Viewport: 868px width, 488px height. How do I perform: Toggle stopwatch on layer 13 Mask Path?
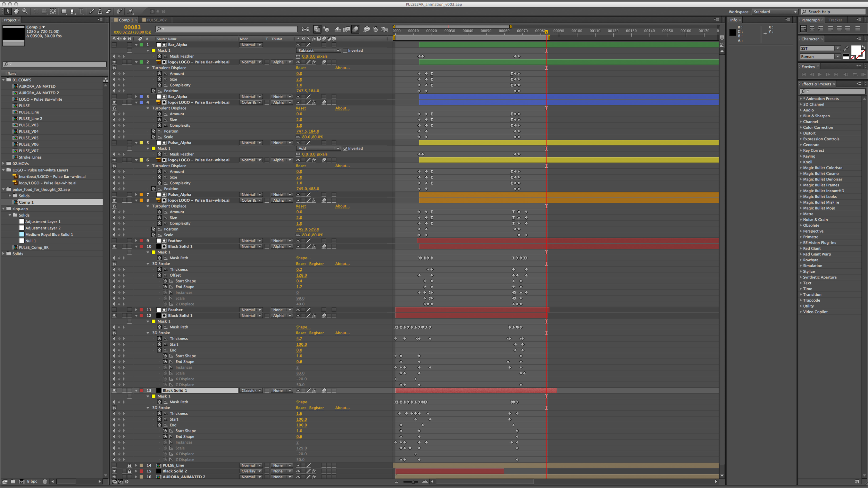(x=159, y=402)
